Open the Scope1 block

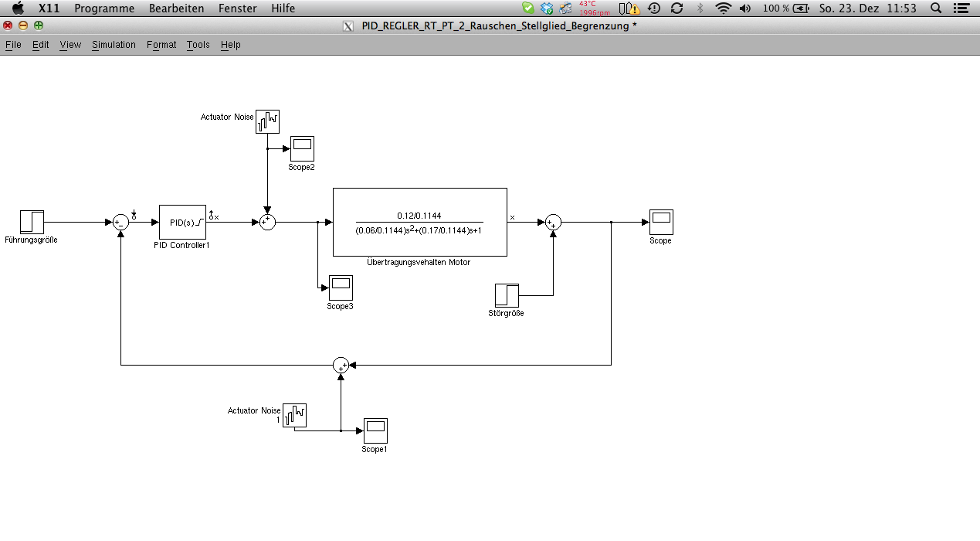375,430
